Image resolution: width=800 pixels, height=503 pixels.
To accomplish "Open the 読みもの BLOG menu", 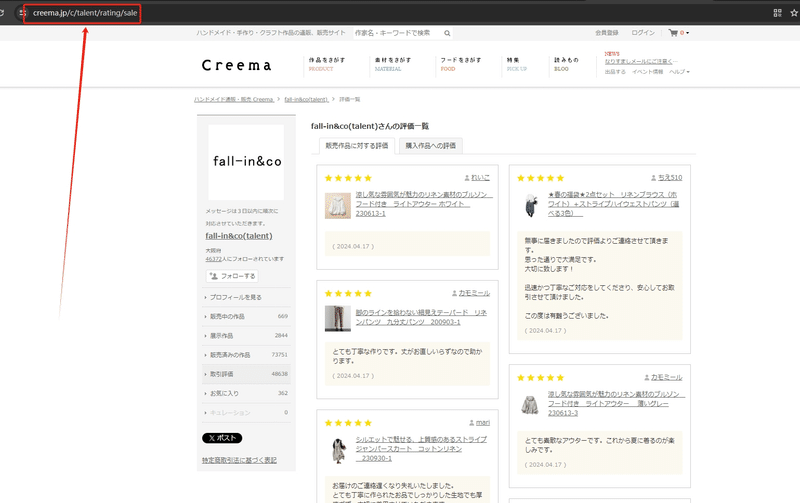I will 566,64.
